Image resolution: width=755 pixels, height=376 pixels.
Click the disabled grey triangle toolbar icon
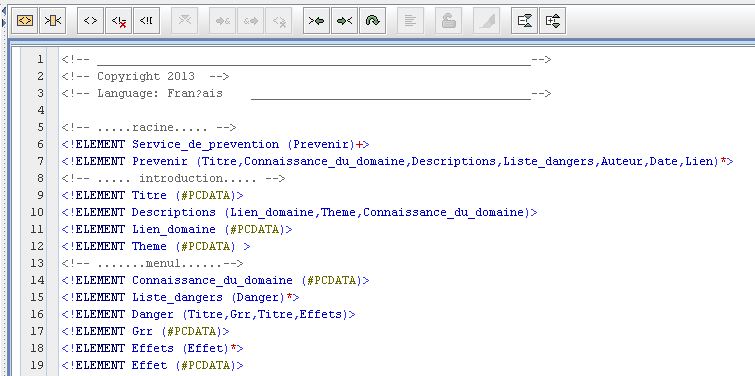pos(486,21)
